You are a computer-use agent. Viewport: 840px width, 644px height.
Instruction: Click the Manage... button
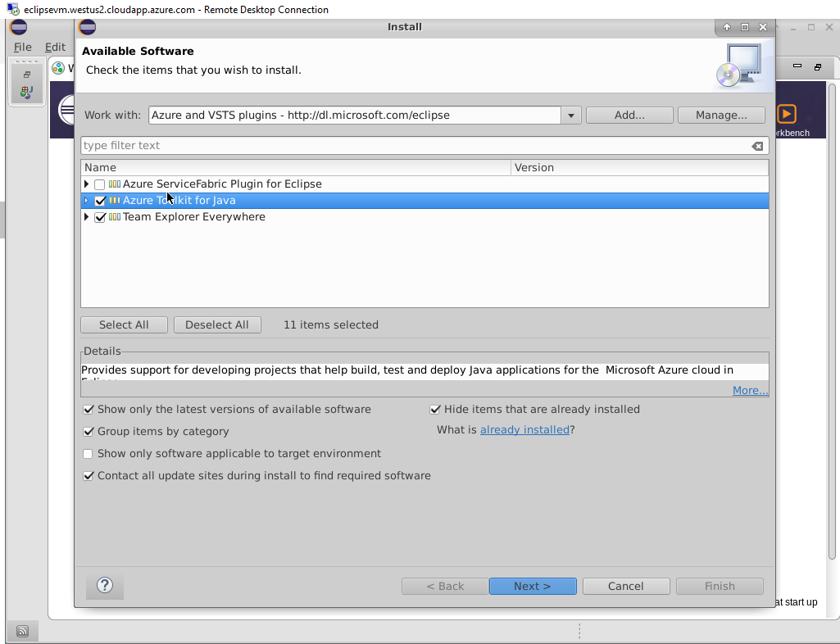tap(721, 116)
